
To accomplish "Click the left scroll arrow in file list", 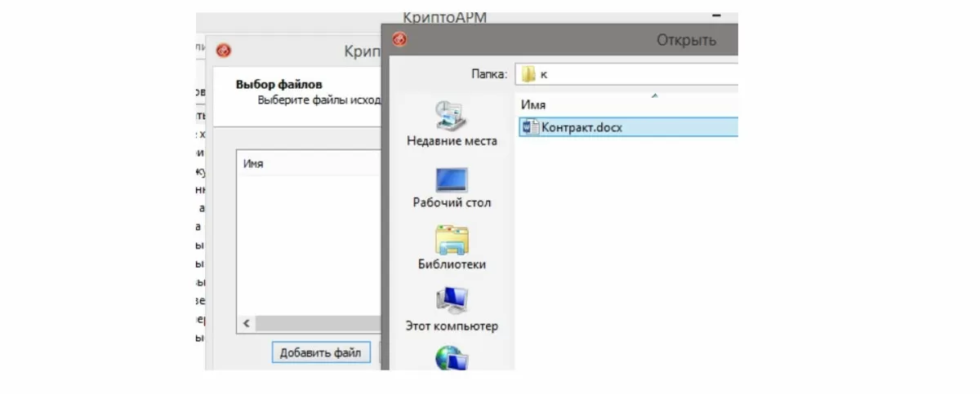I will pyautogui.click(x=247, y=324).
